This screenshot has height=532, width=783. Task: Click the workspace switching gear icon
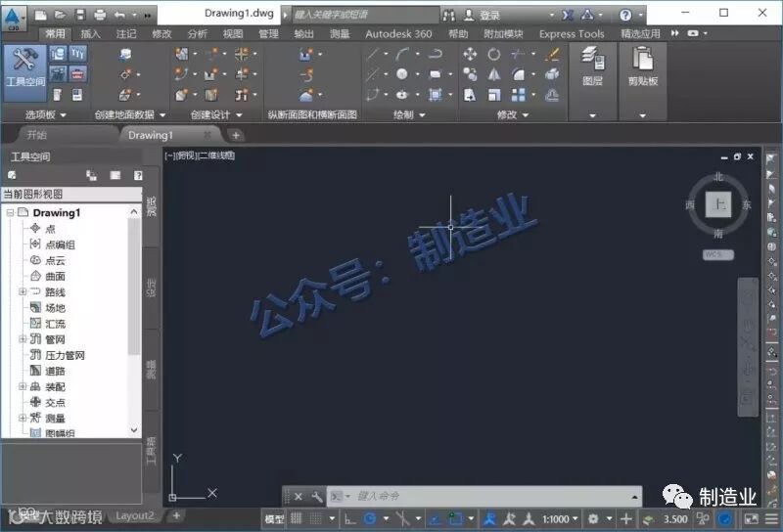(593, 519)
